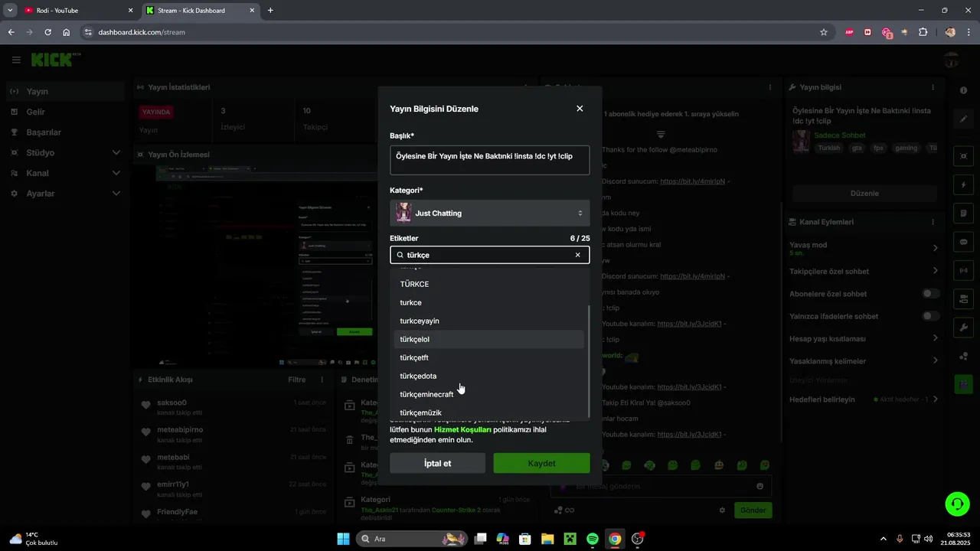Open the Hizmet Koşulları link

[462, 429]
